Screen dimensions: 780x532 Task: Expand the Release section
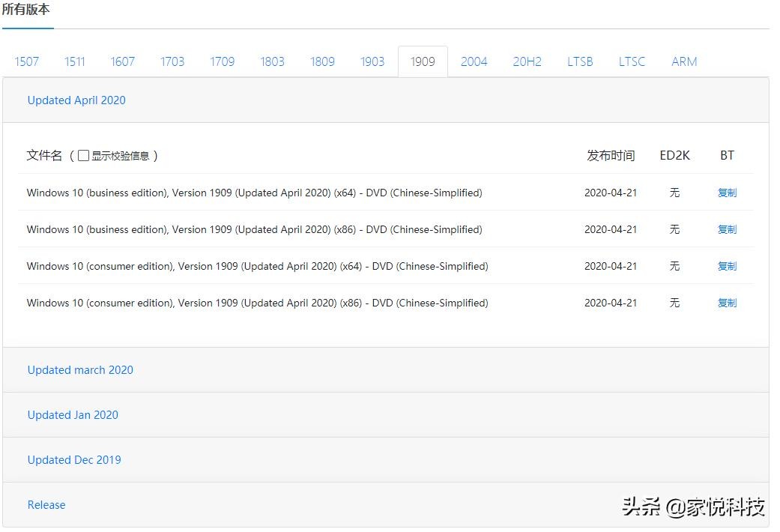pos(46,505)
